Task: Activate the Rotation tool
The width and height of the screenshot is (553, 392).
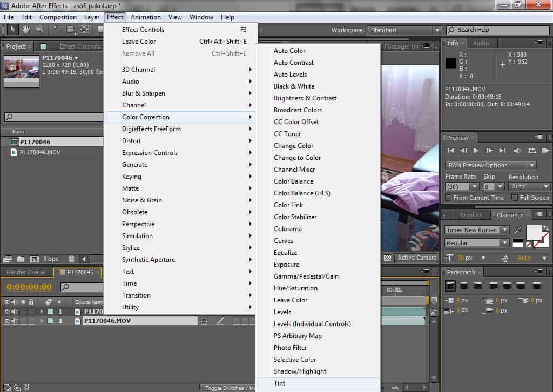Action: (57, 30)
